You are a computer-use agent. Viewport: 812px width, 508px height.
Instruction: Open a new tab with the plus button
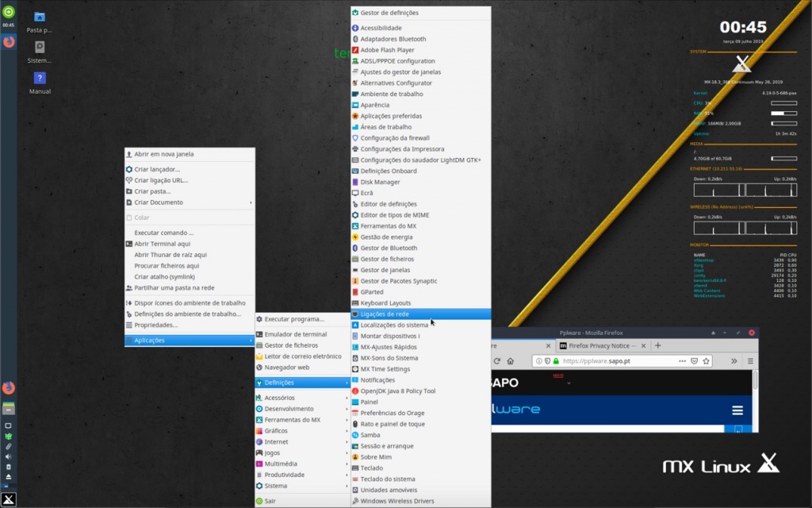(x=657, y=345)
